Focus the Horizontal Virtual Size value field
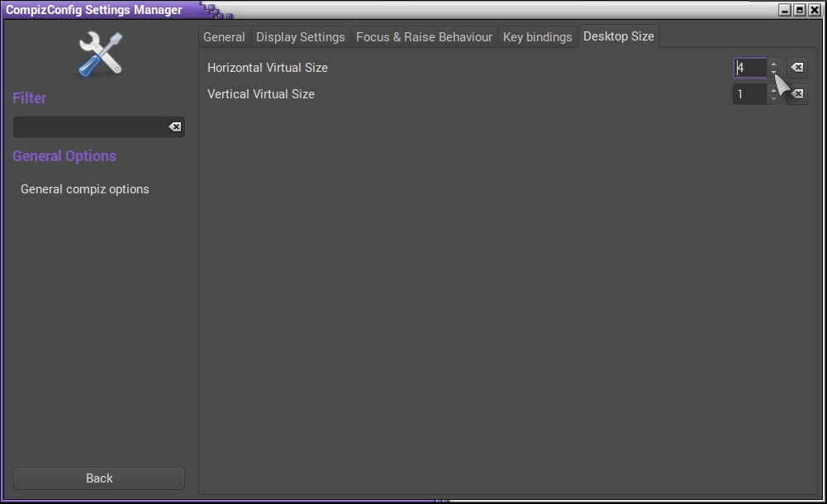The image size is (827, 504). (x=750, y=68)
